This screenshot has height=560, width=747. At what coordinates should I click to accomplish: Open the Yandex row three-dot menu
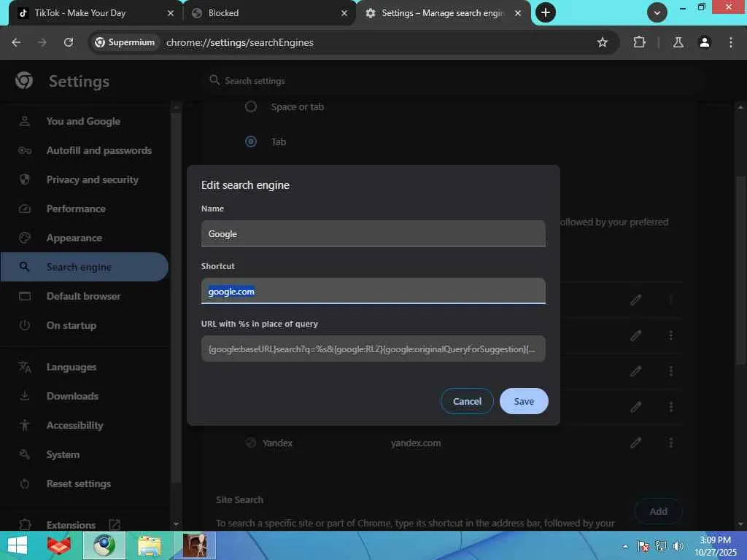pos(671,443)
